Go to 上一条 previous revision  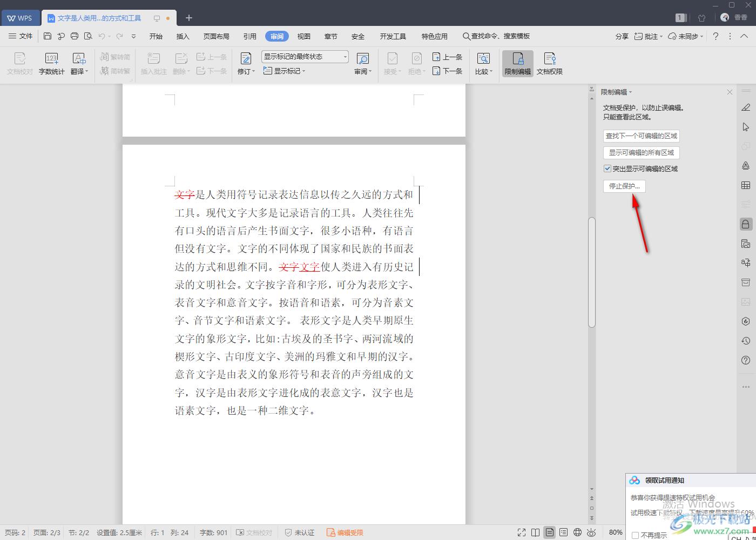pos(447,57)
